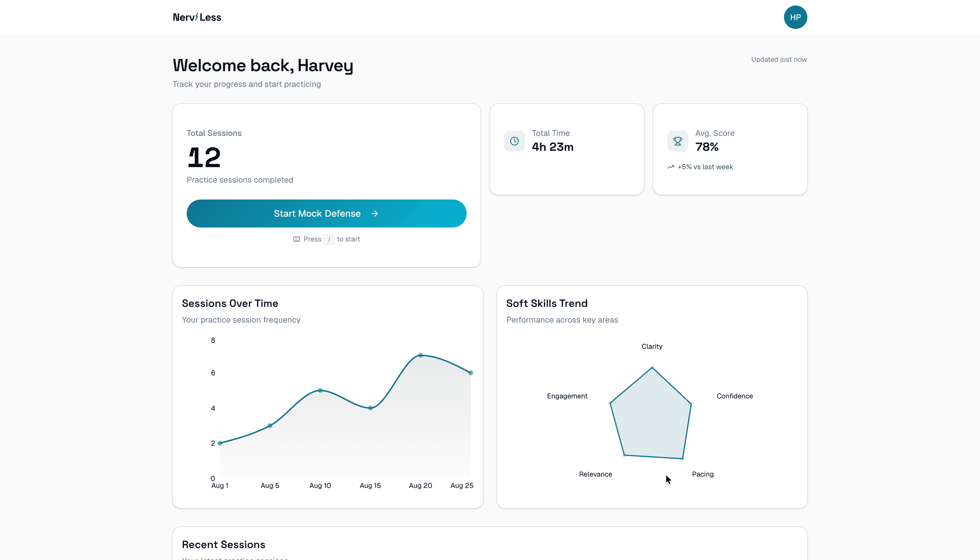Click the Recent Sessions heading
This screenshot has width=980, height=560.
pyautogui.click(x=223, y=545)
